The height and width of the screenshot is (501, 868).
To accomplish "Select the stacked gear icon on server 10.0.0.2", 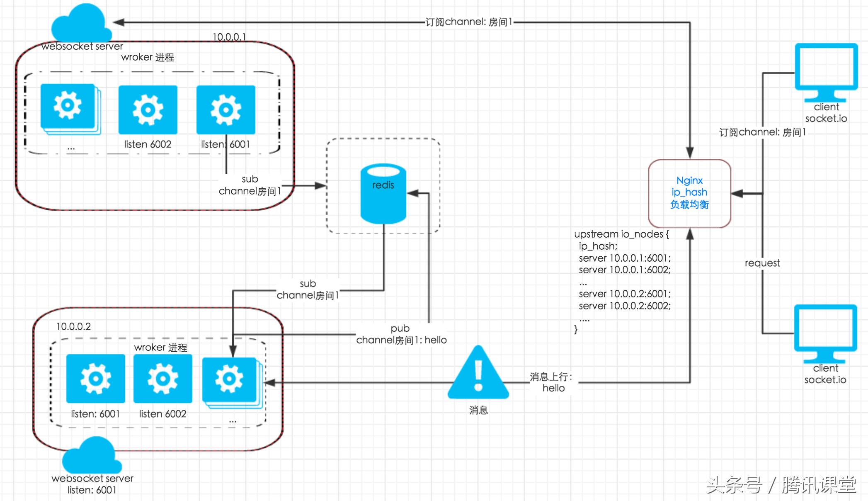I will [230, 379].
